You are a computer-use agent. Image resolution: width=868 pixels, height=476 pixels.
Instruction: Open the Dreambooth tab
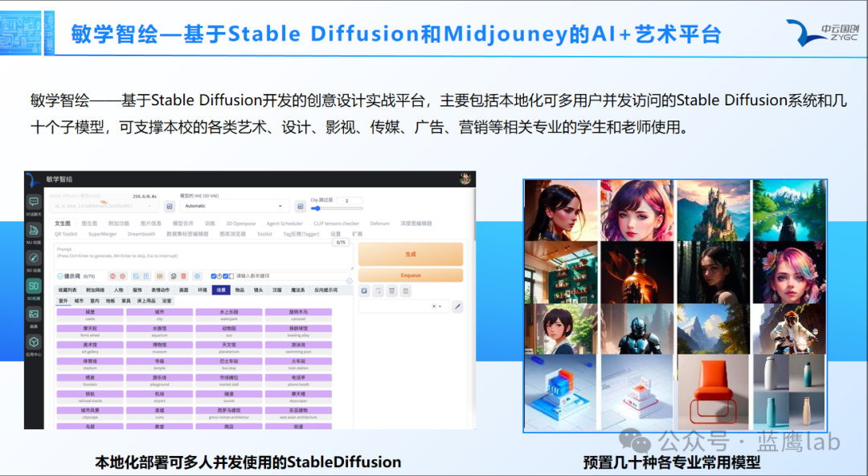pyautogui.click(x=141, y=234)
